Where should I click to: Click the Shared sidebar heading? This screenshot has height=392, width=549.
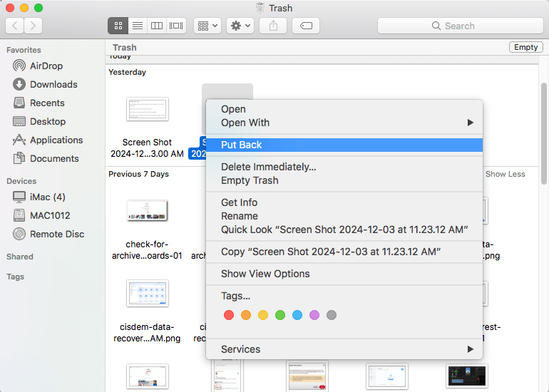click(20, 257)
